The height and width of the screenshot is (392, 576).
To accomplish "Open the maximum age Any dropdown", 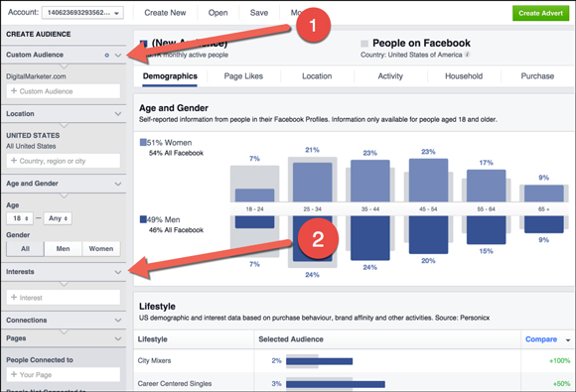I will click(x=58, y=218).
